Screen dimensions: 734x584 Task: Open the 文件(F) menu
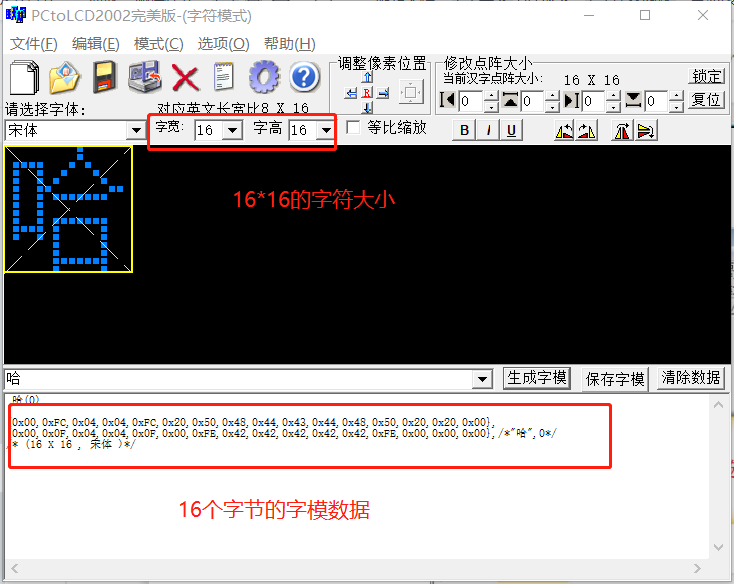click(34, 44)
